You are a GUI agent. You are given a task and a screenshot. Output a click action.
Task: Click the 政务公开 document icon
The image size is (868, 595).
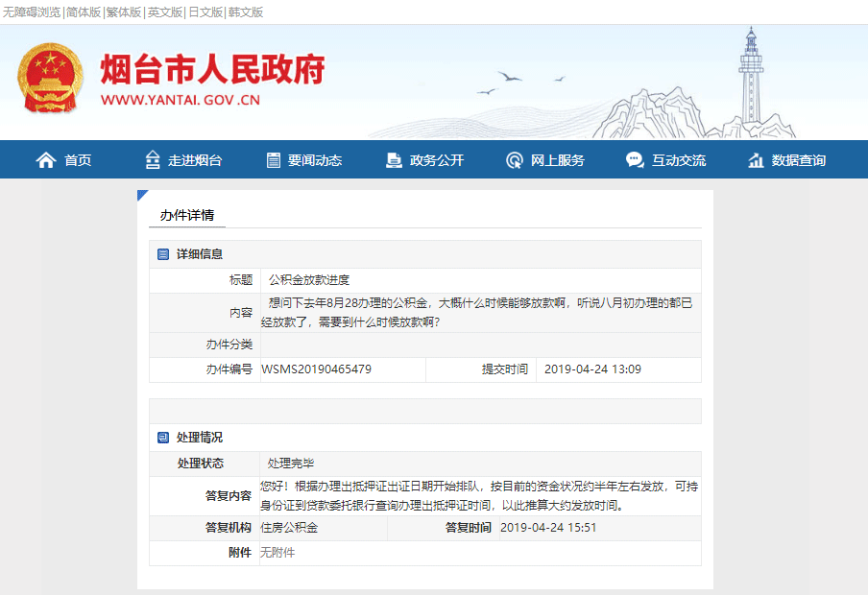click(394, 160)
